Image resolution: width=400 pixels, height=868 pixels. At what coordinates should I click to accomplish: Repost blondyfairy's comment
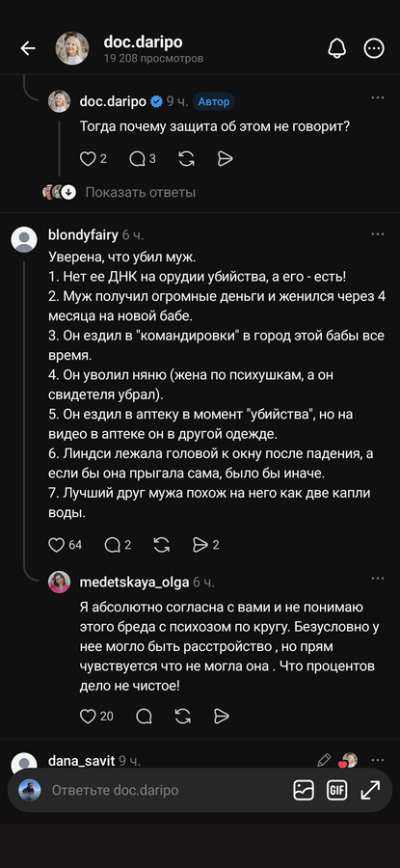point(162,545)
